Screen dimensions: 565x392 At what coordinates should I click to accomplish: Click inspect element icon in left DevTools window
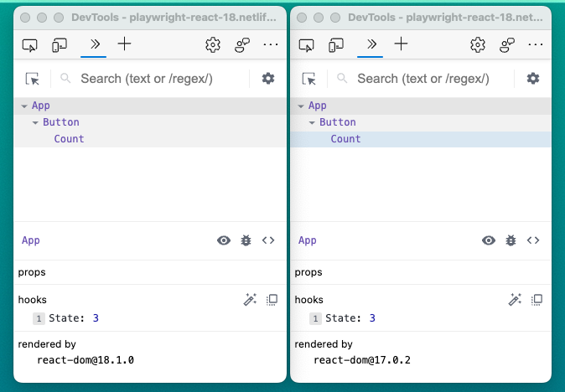pyautogui.click(x=30, y=45)
